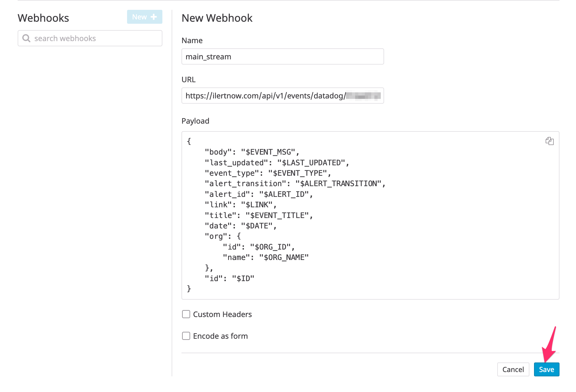Click the Payload text area
The height and width of the screenshot is (392, 576).
(x=370, y=215)
